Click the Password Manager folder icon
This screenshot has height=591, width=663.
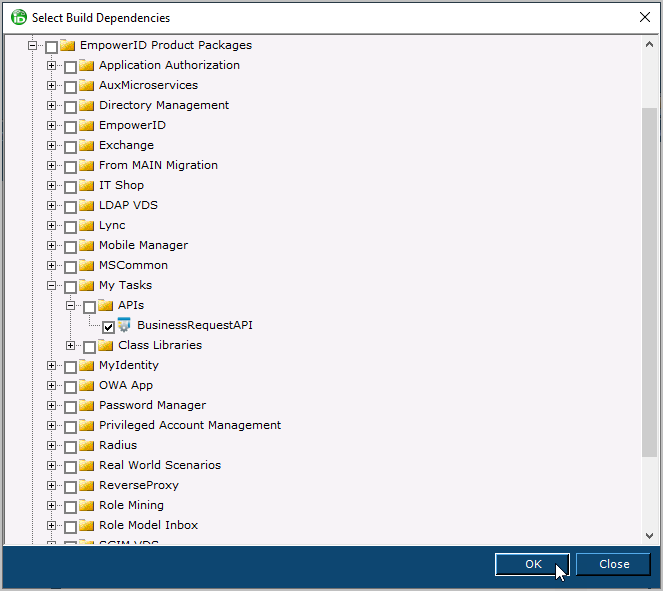[86, 405]
